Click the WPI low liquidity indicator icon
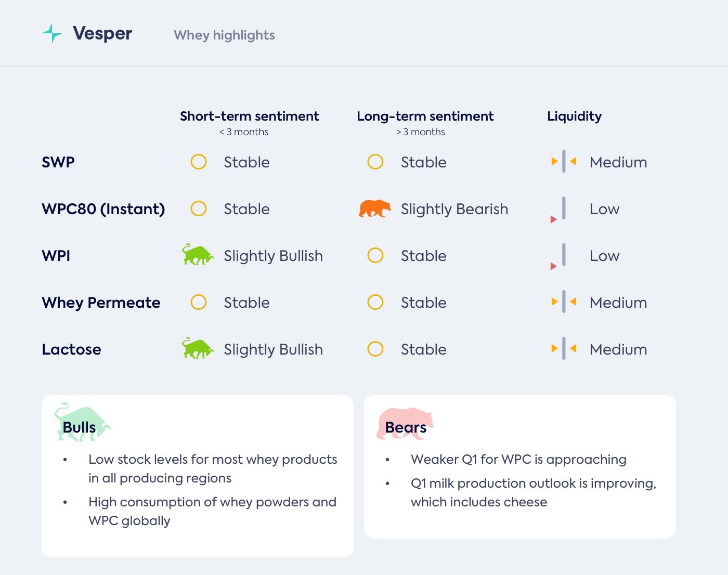 (561, 256)
